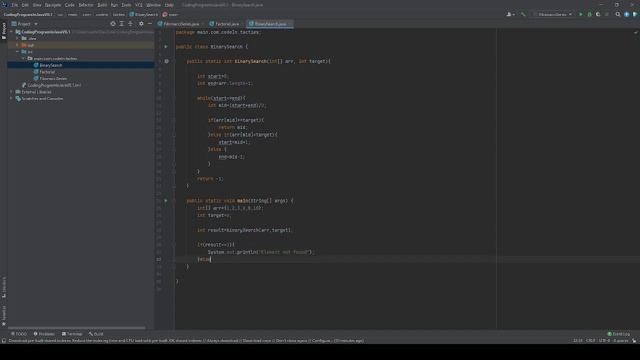
Task: Click the Stop button in toolbar
Action: point(607,14)
